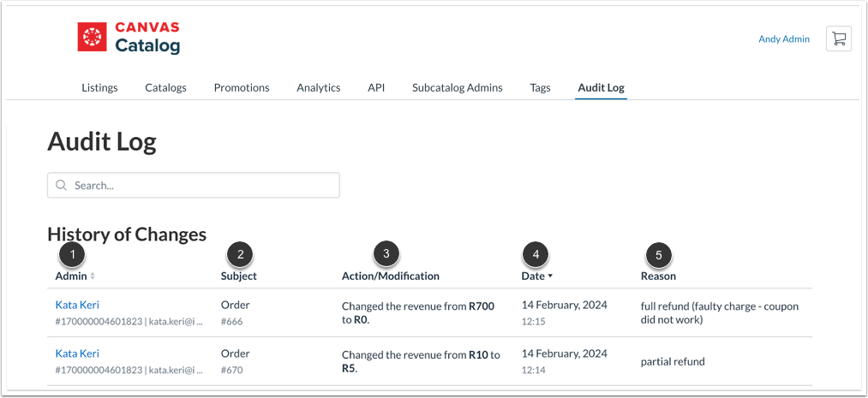Sort by the Admin column arrows

pos(93,276)
